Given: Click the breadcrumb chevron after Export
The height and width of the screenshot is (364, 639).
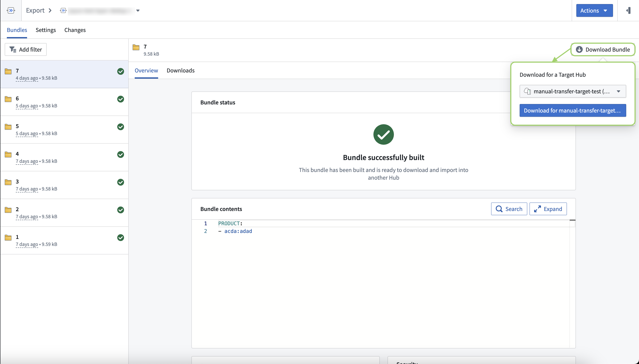Looking at the screenshot, I should [x=50, y=10].
